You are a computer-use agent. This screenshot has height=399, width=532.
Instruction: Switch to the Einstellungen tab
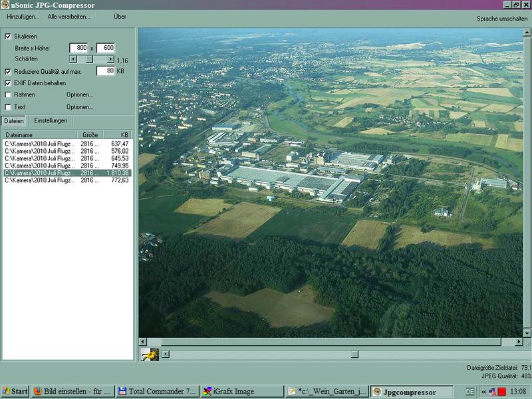click(x=51, y=120)
